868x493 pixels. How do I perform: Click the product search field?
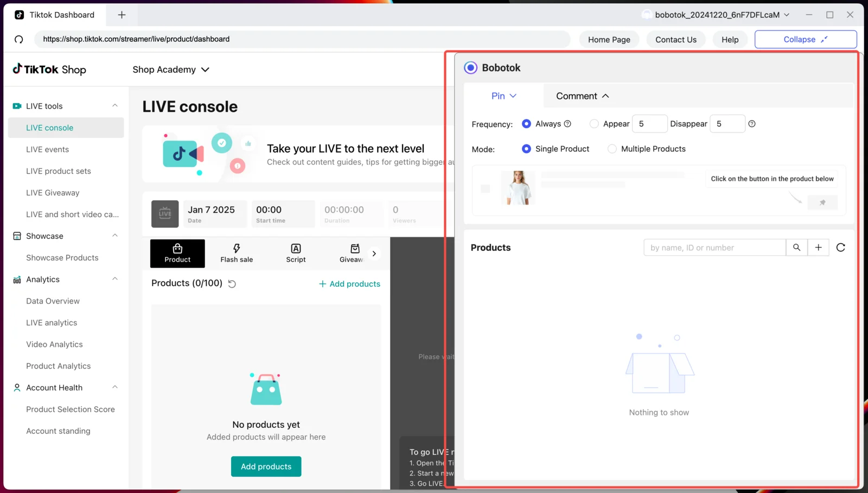[715, 248]
